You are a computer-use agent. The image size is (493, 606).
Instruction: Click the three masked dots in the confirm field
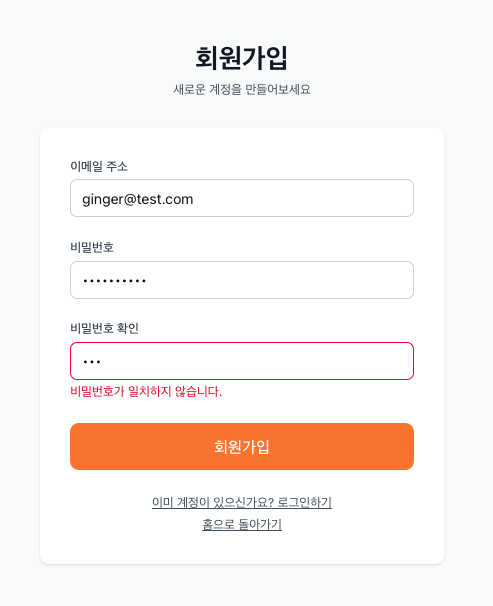click(92, 362)
